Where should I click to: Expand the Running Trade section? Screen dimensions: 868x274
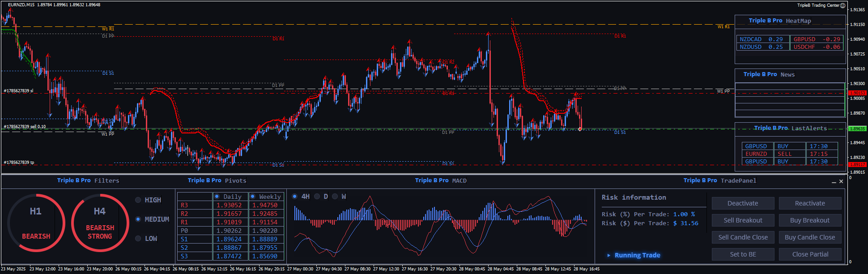point(608,255)
